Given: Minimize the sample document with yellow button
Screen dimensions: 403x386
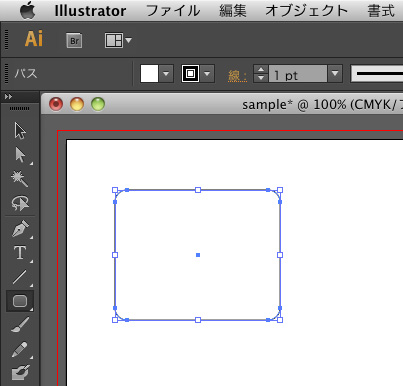Looking at the screenshot, I should click(77, 104).
